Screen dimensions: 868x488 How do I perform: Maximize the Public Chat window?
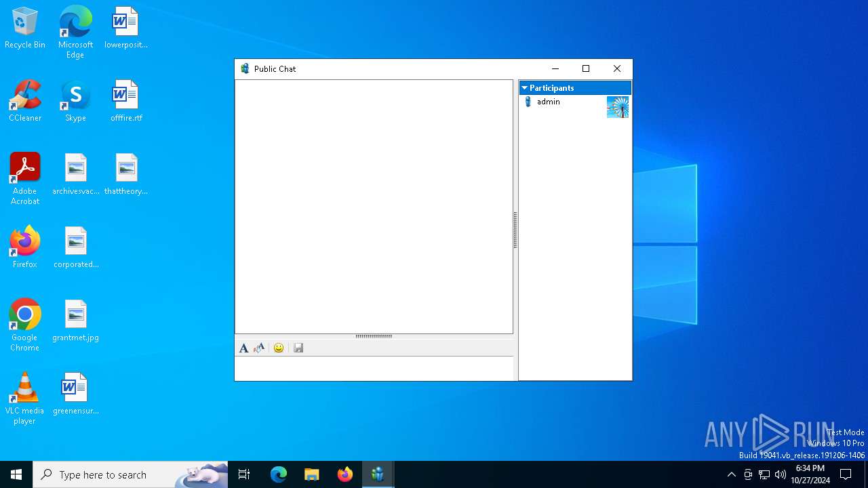586,68
